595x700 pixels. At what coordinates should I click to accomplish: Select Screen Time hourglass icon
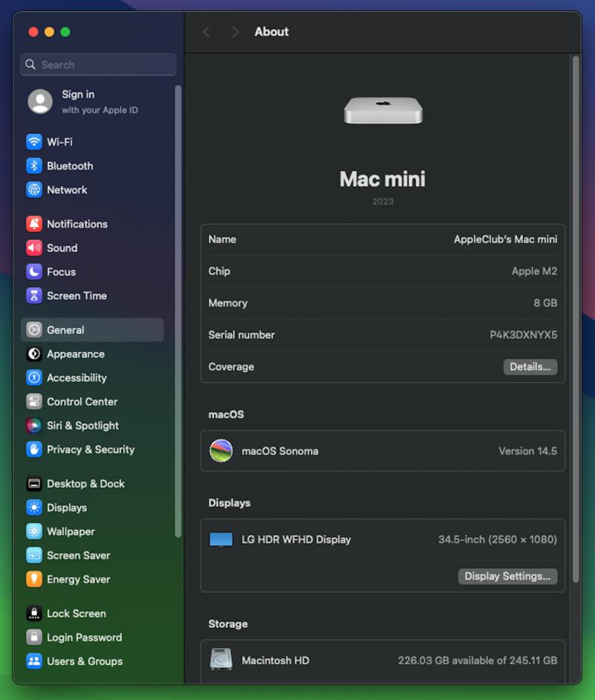pos(34,295)
